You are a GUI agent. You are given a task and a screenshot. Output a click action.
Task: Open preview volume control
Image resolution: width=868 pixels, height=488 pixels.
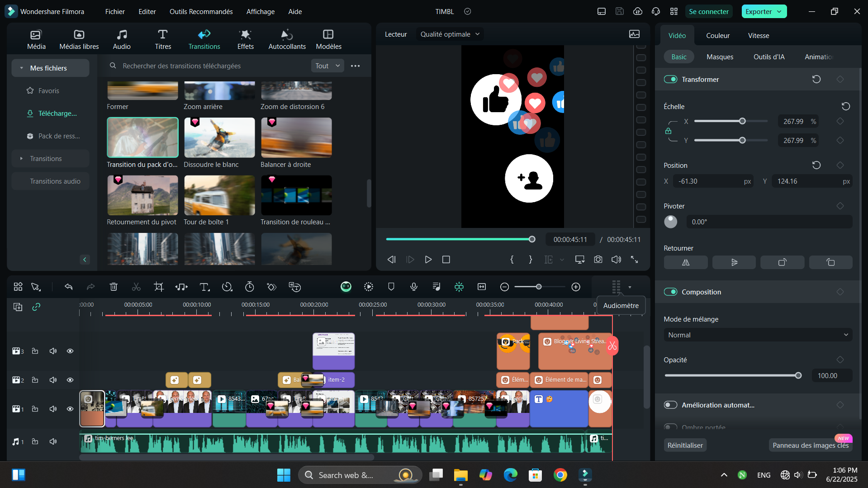[616, 260]
